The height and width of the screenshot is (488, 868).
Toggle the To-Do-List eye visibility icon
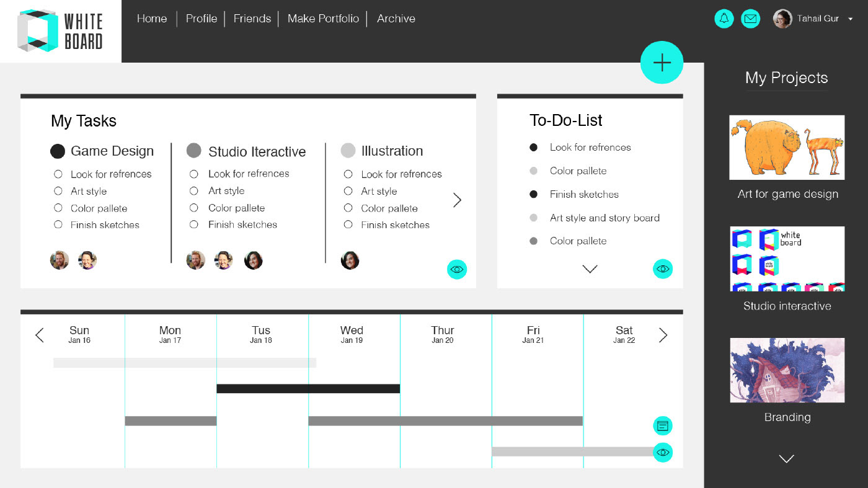(662, 269)
